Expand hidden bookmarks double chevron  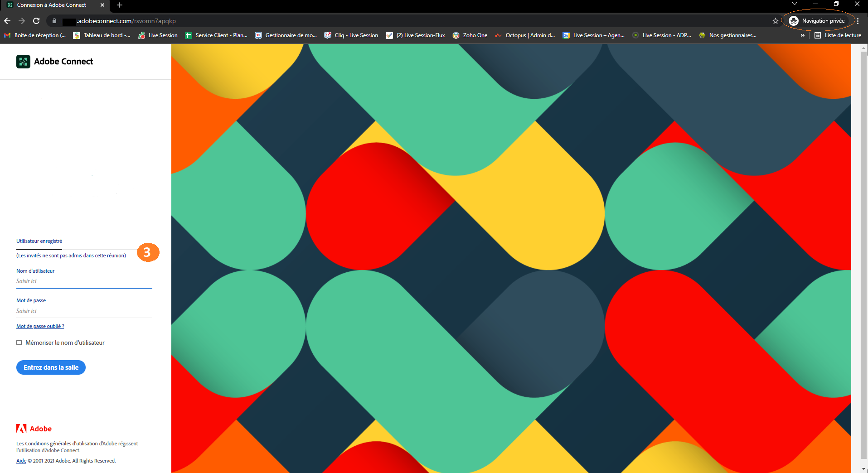803,35
